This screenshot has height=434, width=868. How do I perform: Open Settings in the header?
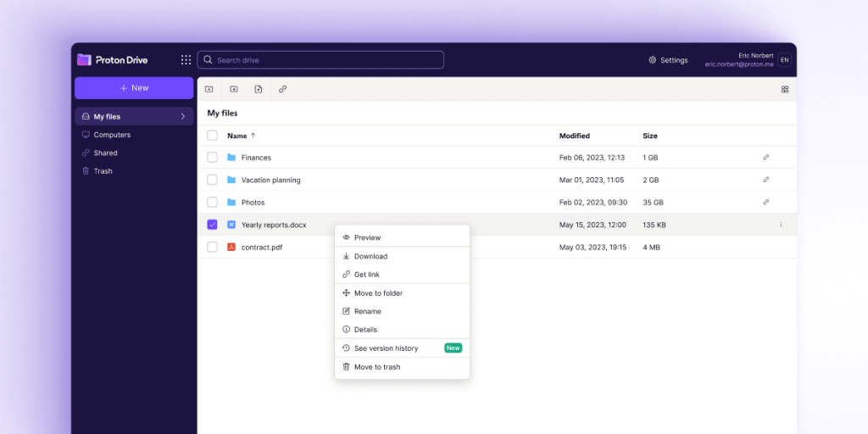(x=668, y=60)
